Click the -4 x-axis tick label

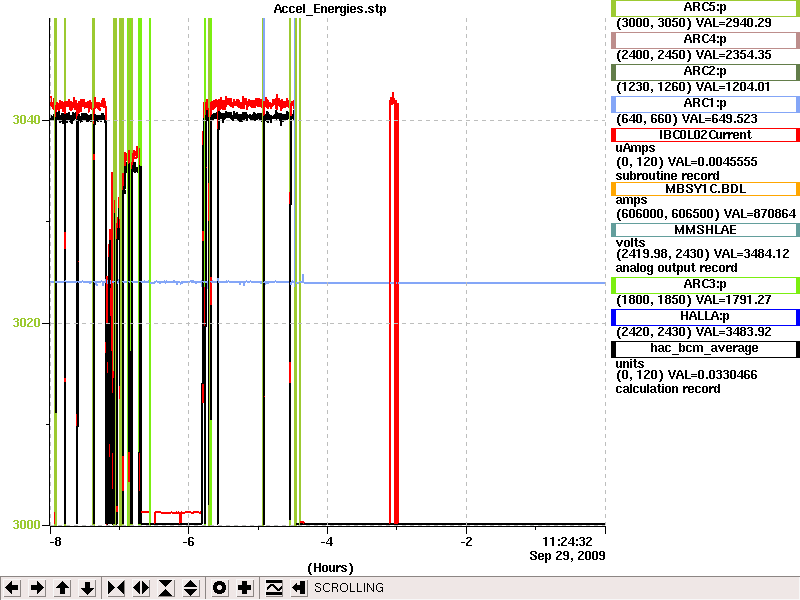[x=327, y=542]
